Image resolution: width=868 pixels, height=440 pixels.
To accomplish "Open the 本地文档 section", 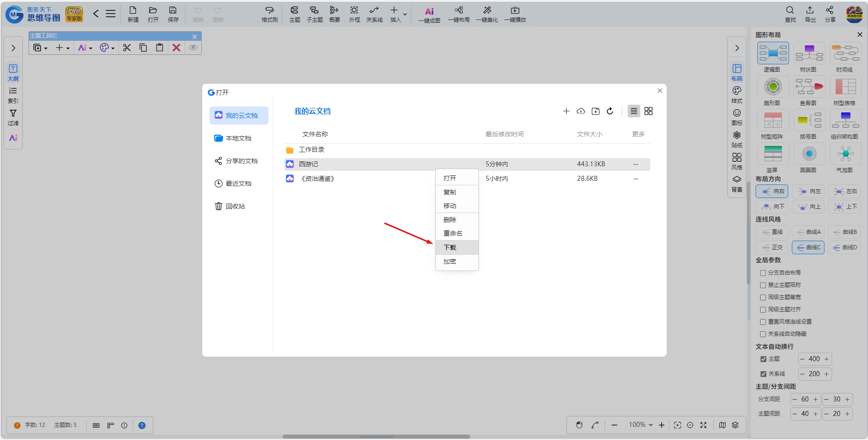I will 239,138.
